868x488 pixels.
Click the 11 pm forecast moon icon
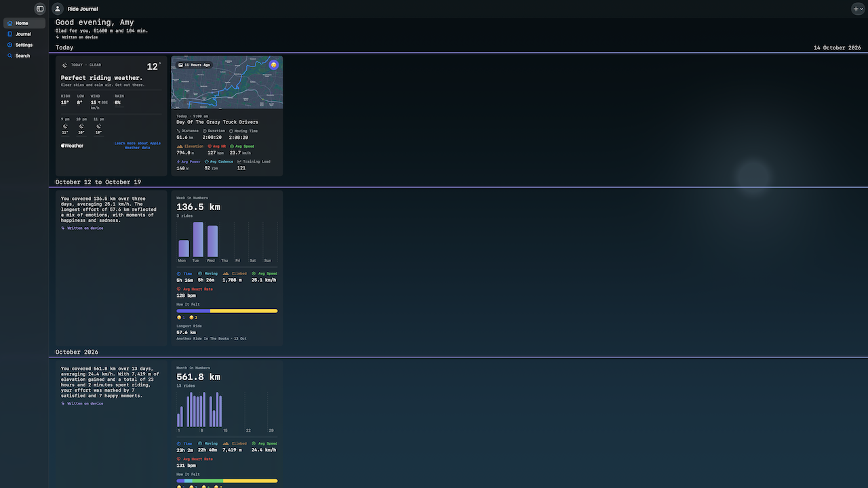point(98,126)
